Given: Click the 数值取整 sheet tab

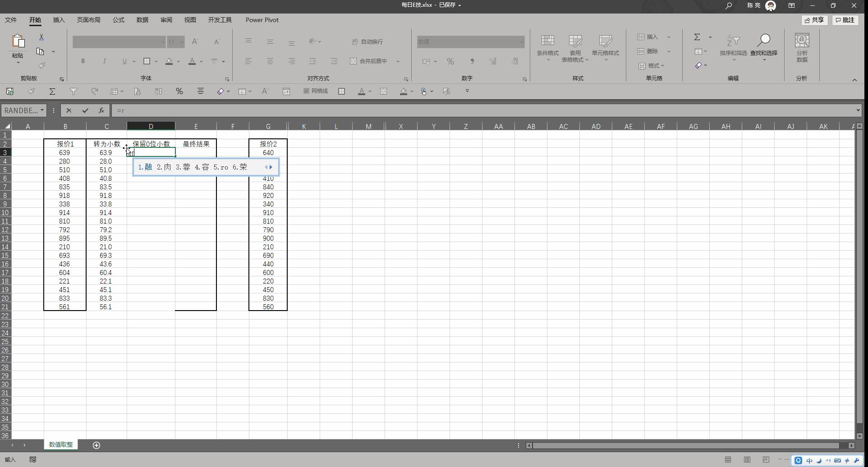Looking at the screenshot, I should point(60,444).
